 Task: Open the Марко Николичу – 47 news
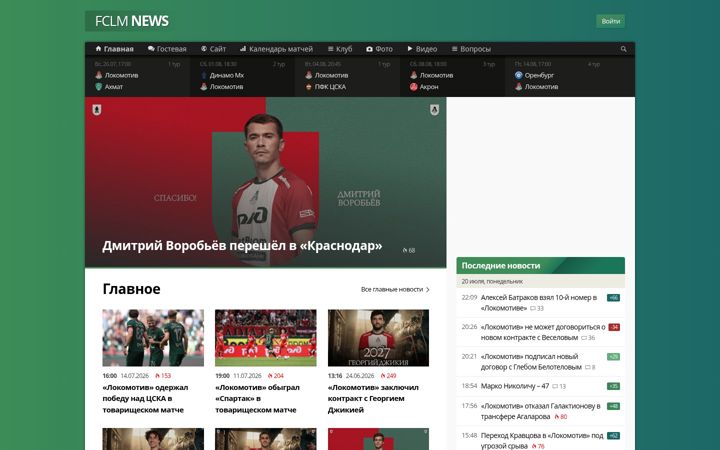click(x=515, y=386)
